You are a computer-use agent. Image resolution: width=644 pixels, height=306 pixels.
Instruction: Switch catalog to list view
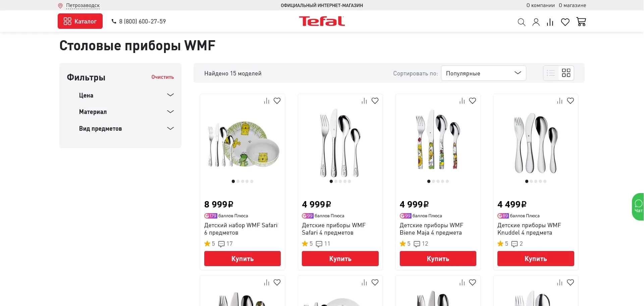click(550, 73)
